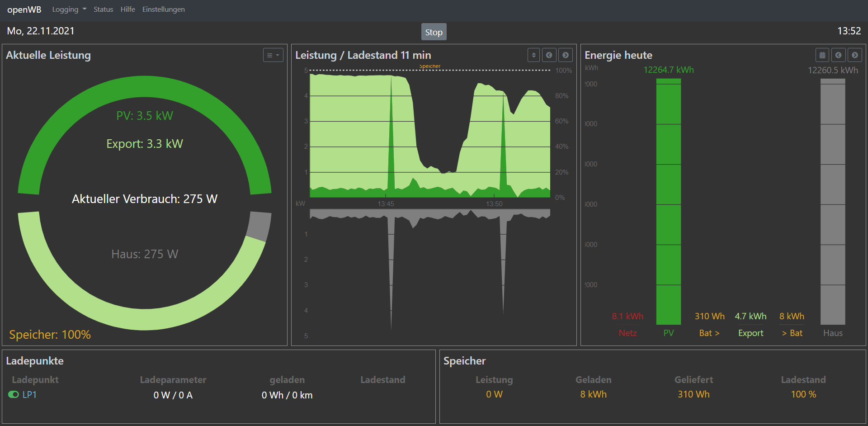
Task: Open the Hilfe menu item
Action: point(127,9)
